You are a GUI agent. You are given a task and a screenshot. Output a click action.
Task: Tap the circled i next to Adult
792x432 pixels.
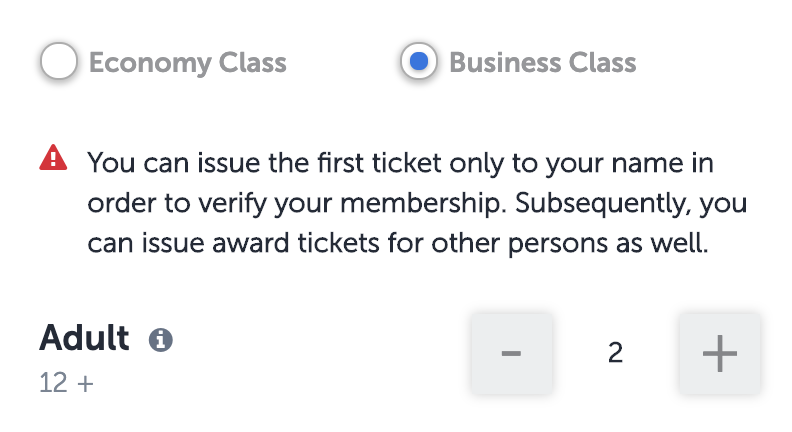pyautogui.click(x=160, y=340)
